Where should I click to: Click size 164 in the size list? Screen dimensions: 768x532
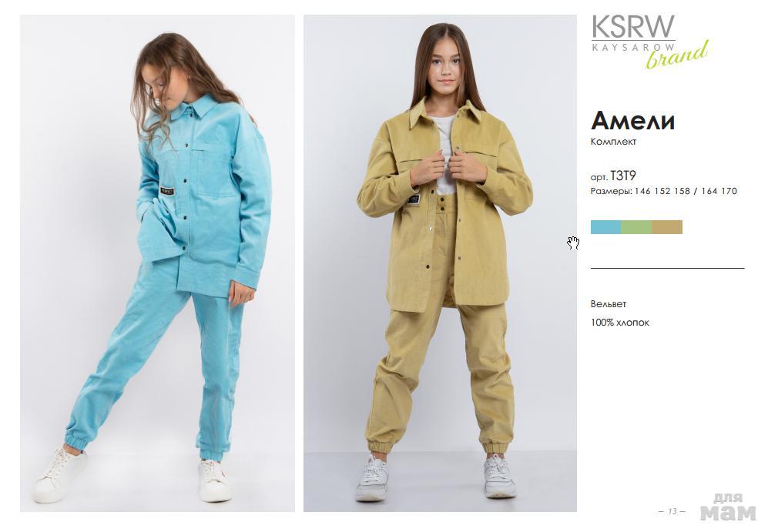tap(709, 192)
